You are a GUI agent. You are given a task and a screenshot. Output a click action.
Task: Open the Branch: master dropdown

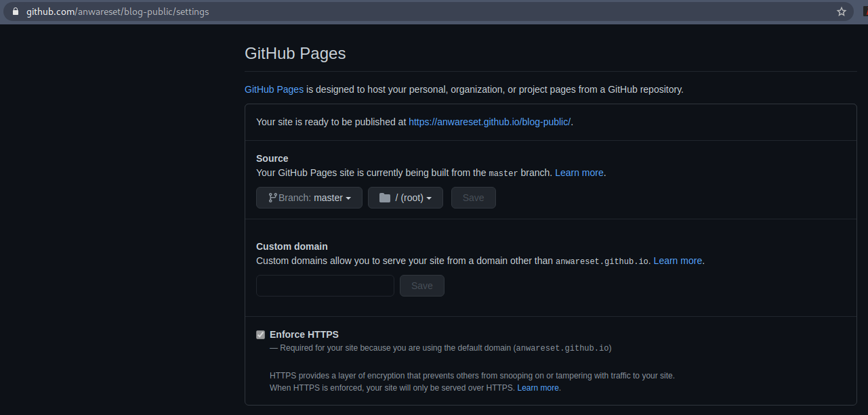coord(309,198)
